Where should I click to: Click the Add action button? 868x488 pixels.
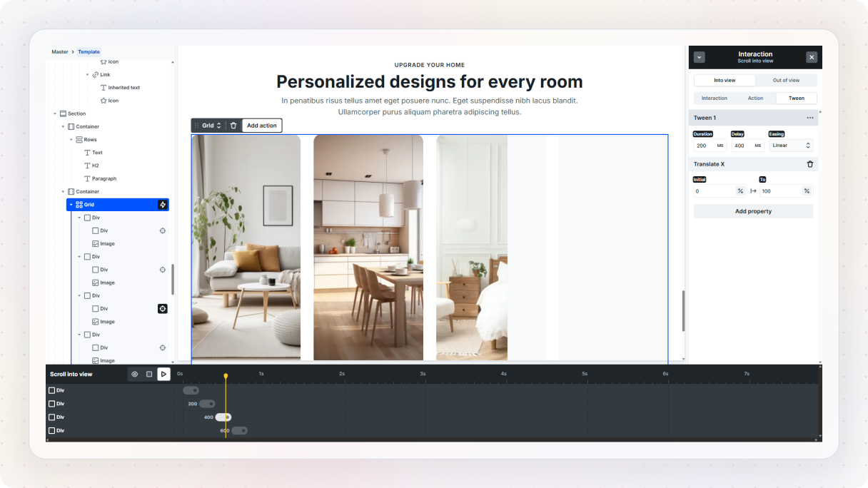click(x=262, y=126)
